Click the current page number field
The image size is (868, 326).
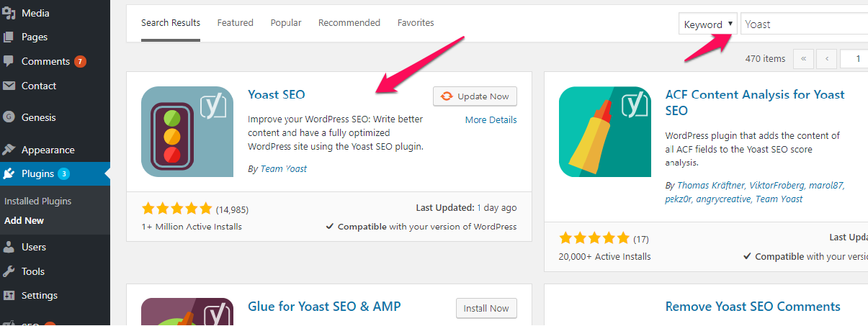[854, 59]
